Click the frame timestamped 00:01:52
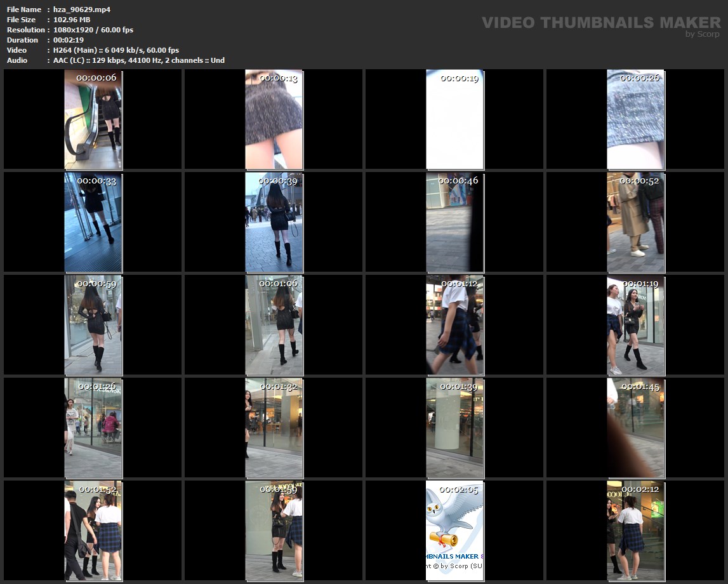Viewport: 728px width, 584px height. 93,531
